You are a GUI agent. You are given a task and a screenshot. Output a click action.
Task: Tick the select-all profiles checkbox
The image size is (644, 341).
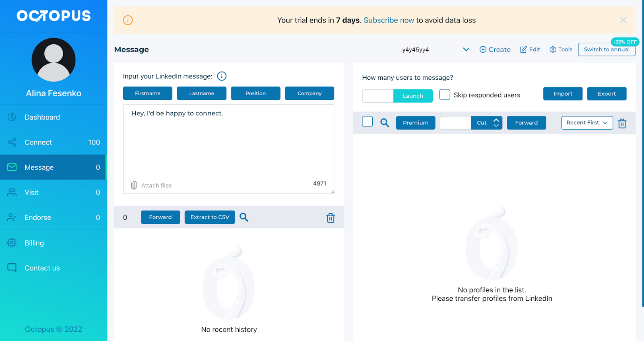point(367,122)
